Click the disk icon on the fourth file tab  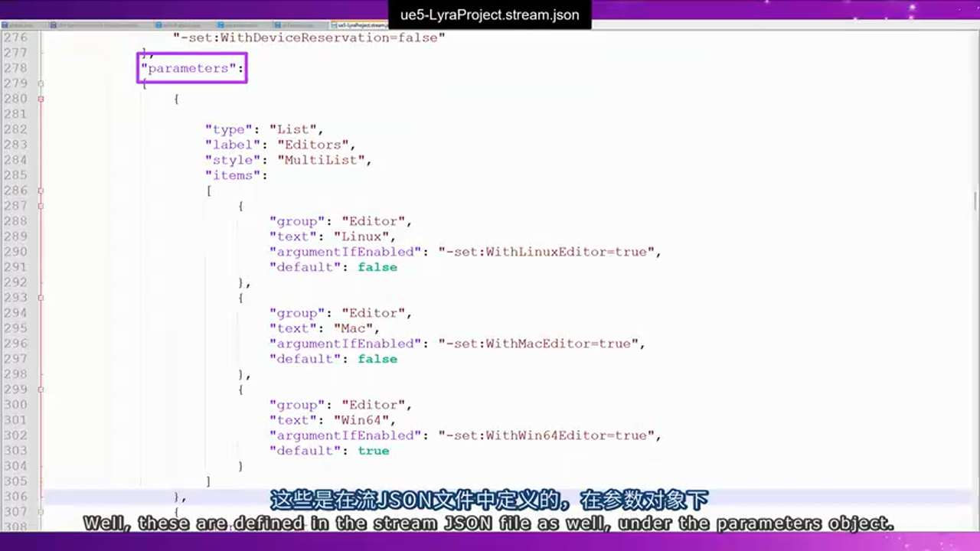[220, 24]
